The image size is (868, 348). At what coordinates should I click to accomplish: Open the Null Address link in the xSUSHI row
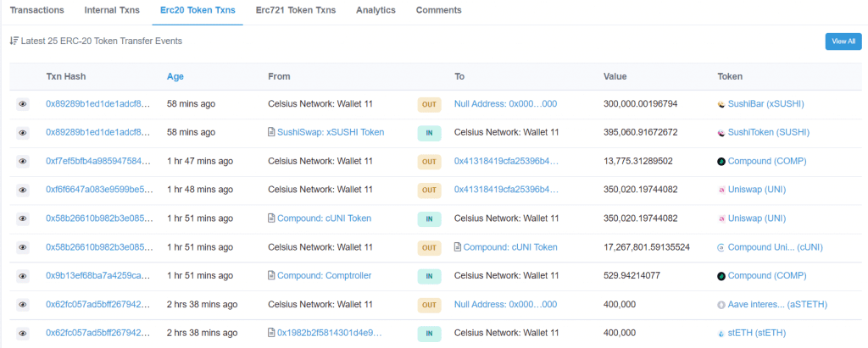(505, 103)
